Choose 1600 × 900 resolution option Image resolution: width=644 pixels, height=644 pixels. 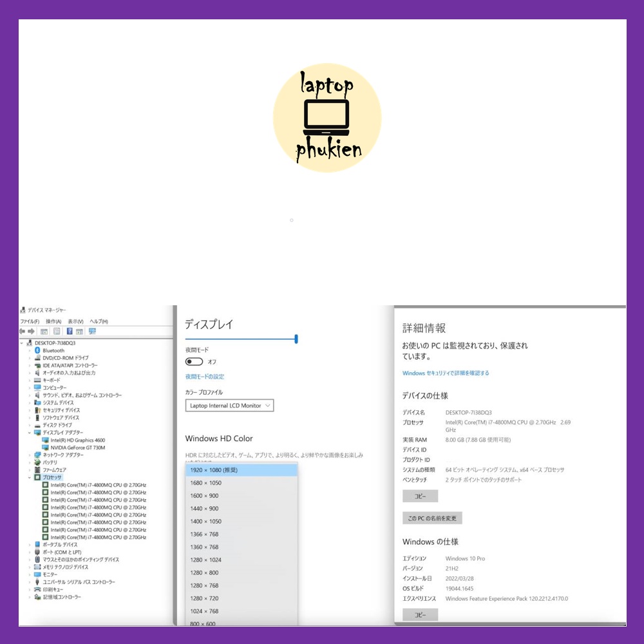point(241,496)
